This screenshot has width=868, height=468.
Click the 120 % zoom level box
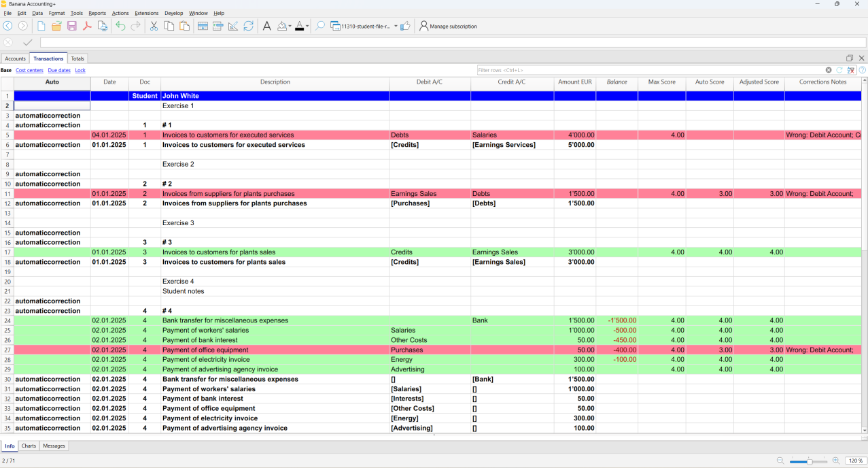[855, 461]
